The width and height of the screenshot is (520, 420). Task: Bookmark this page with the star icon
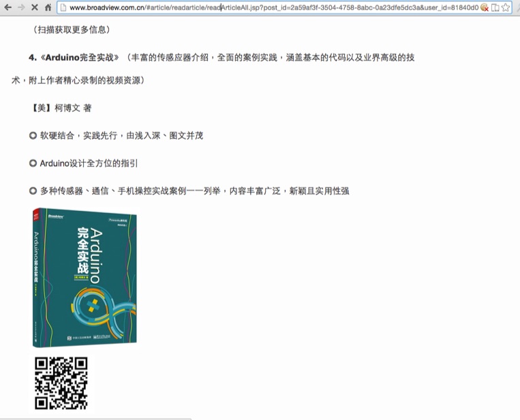tap(506, 7)
